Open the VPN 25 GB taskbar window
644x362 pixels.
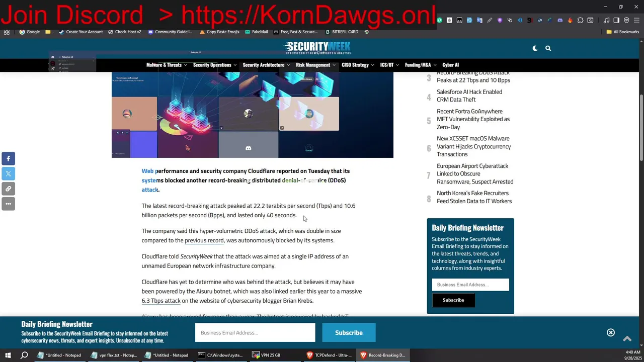pyautogui.click(x=275, y=355)
